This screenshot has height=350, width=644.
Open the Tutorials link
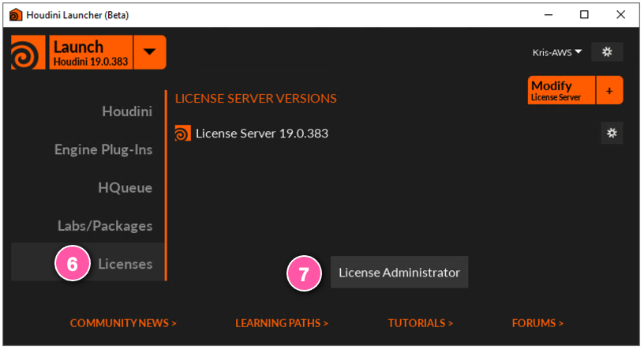click(x=421, y=323)
